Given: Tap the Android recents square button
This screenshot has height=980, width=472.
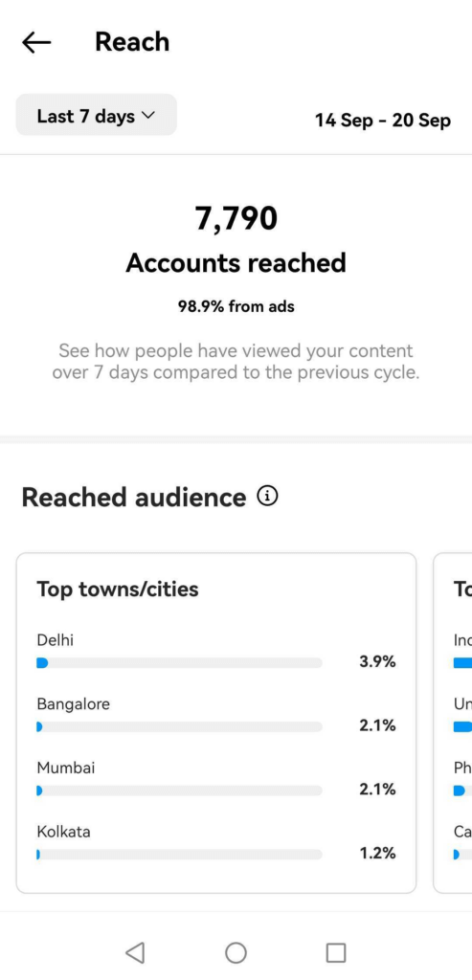Looking at the screenshot, I should pyautogui.click(x=336, y=952).
